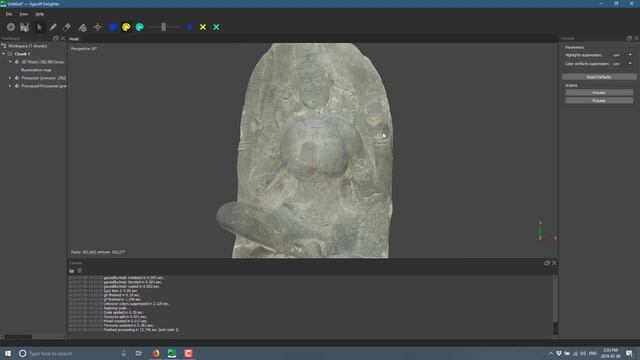Choose the cyan palette brush color

(140, 27)
